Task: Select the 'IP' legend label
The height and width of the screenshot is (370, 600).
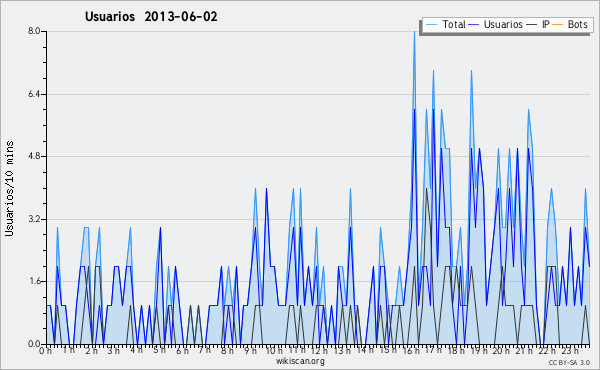Action: point(546,24)
